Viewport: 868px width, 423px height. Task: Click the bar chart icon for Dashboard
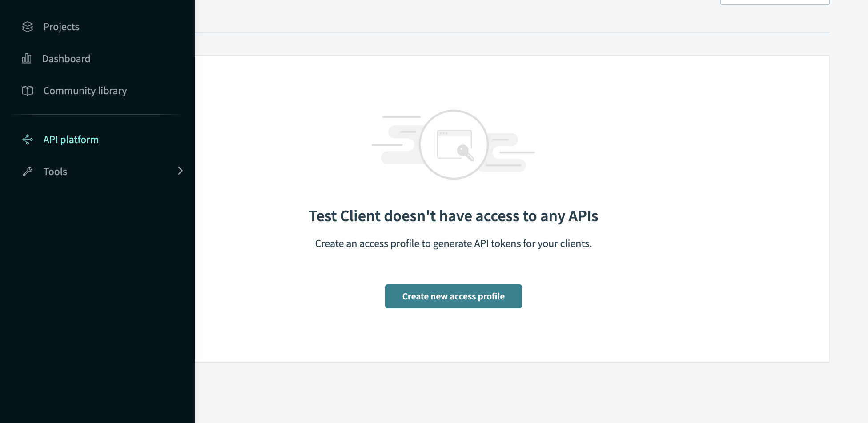27,58
